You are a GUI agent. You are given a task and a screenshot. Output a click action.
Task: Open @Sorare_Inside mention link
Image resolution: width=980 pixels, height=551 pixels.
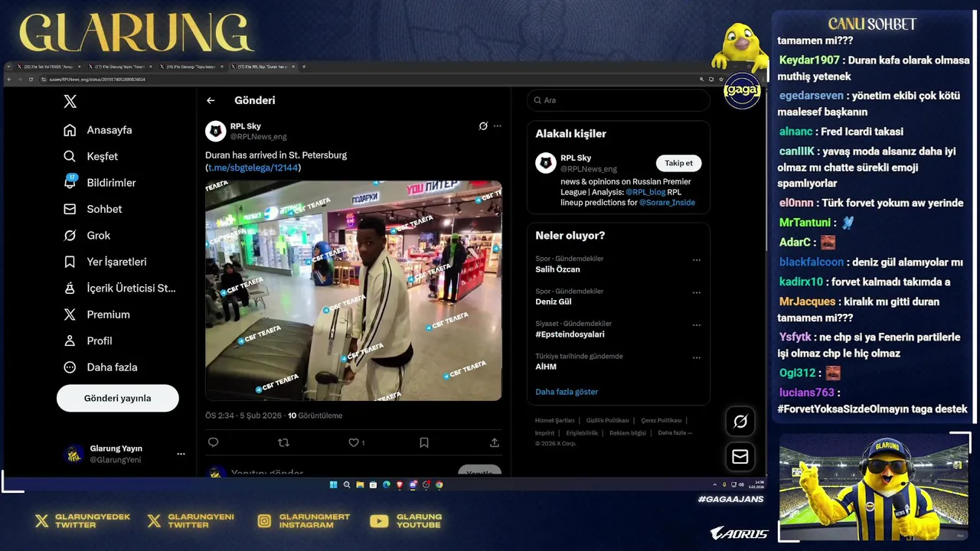point(667,203)
